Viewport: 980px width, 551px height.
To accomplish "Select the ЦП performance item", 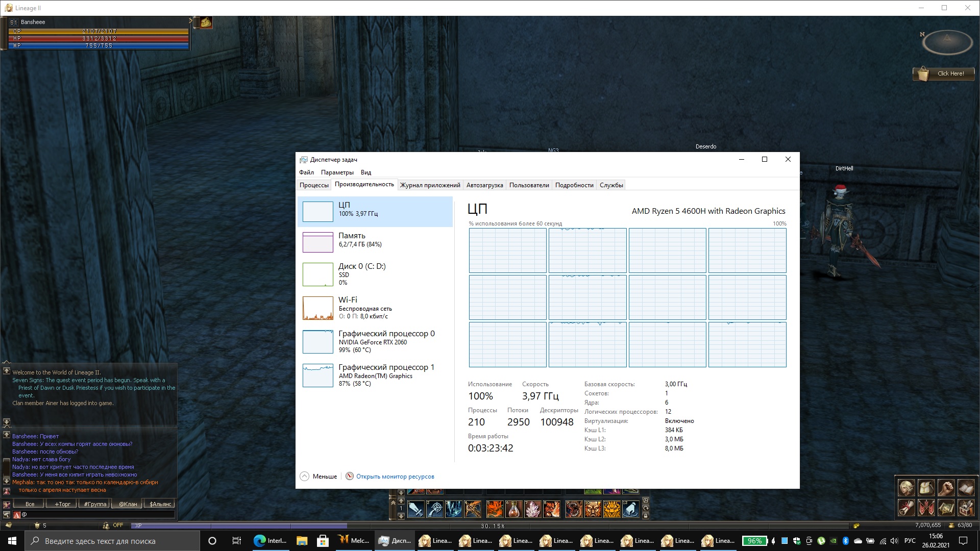I will tap(375, 211).
